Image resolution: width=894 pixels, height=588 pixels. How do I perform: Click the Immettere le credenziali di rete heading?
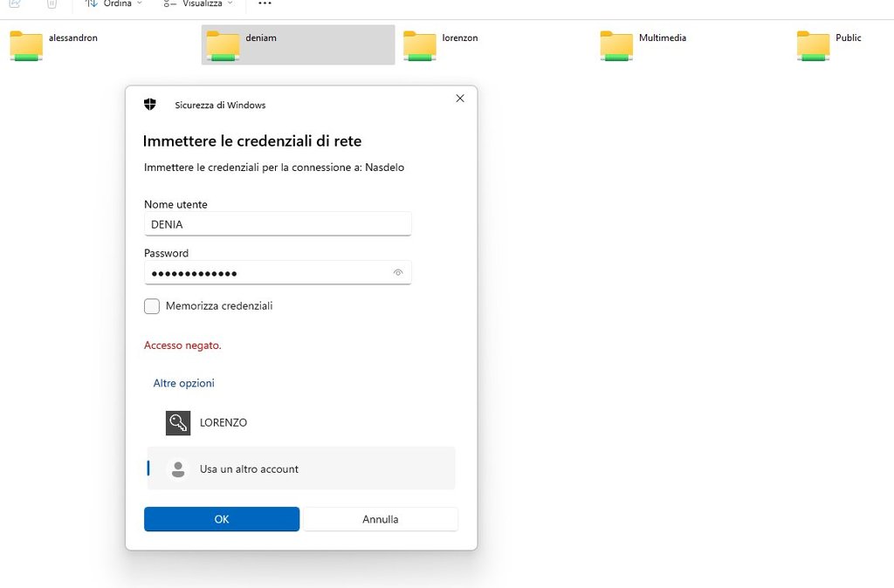[x=252, y=140]
